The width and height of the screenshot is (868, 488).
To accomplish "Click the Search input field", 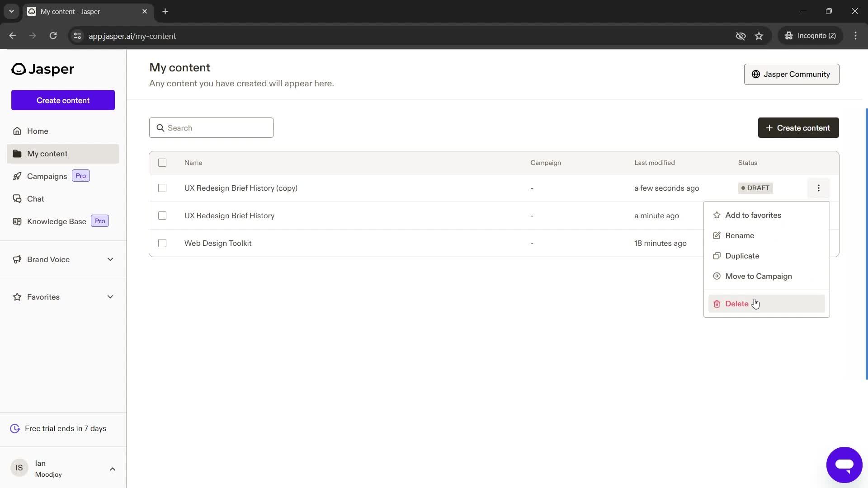I will pos(212,127).
